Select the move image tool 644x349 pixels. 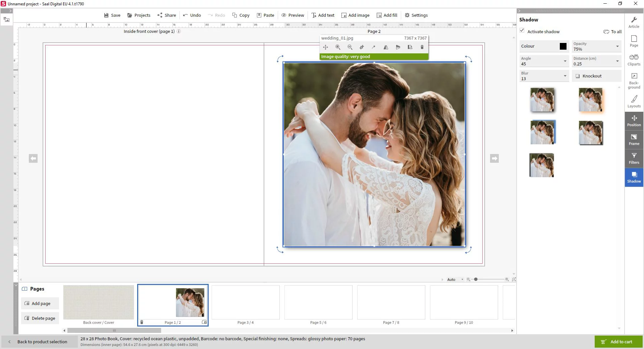click(325, 47)
